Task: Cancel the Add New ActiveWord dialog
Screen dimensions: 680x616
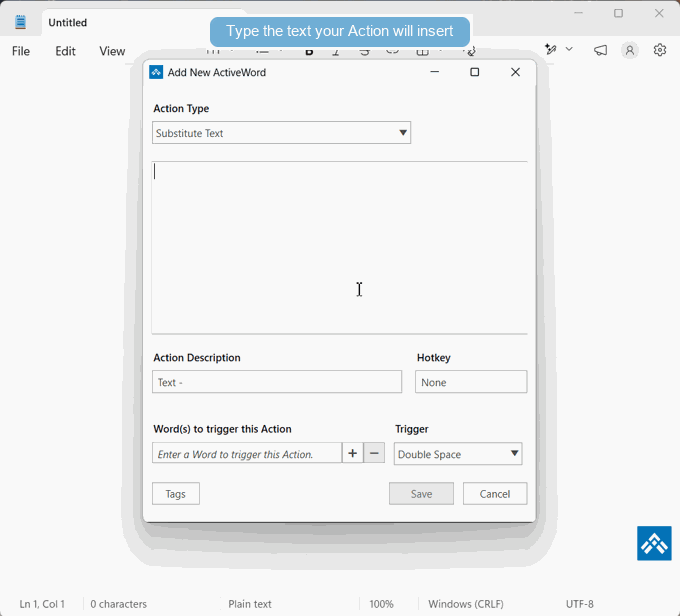Action: click(495, 494)
